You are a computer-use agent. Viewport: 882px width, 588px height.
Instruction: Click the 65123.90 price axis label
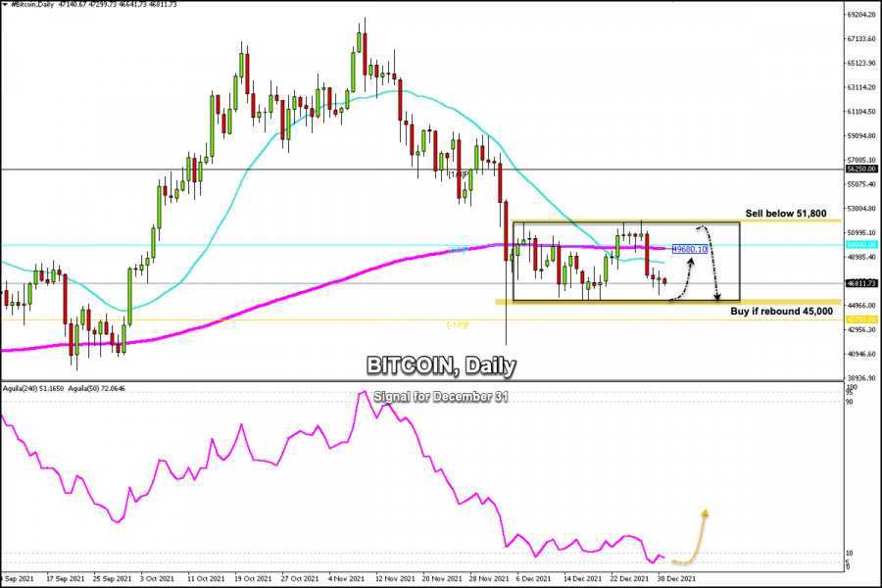pyautogui.click(x=861, y=63)
